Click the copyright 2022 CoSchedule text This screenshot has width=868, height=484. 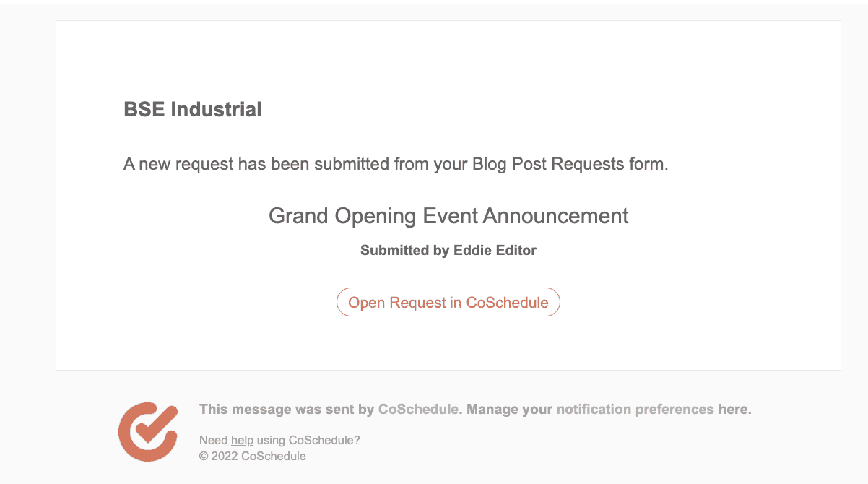(x=252, y=456)
